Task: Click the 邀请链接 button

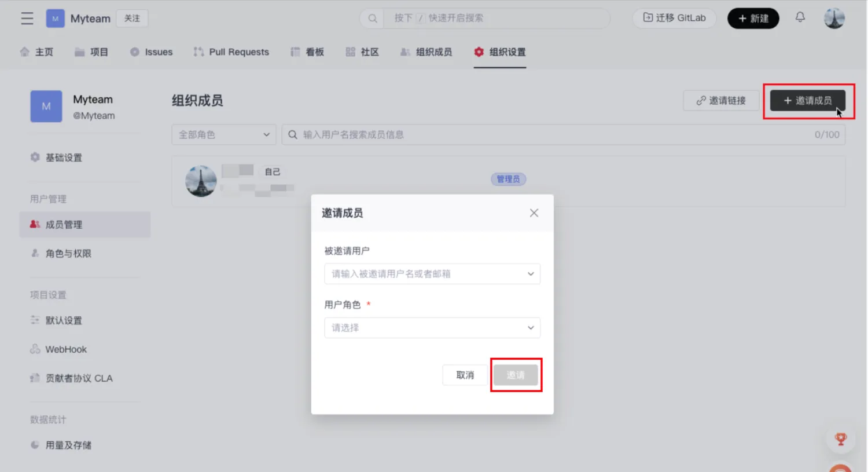Action: tap(720, 101)
